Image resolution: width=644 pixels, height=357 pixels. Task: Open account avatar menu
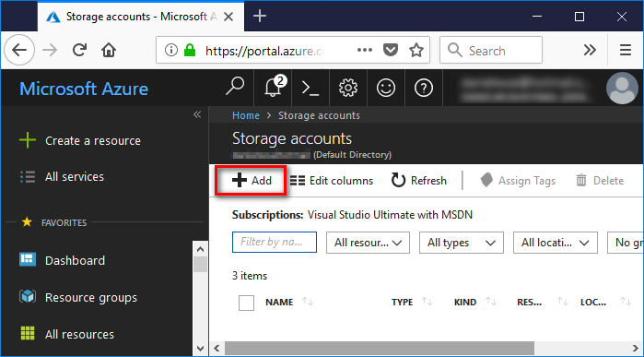point(622,88)
